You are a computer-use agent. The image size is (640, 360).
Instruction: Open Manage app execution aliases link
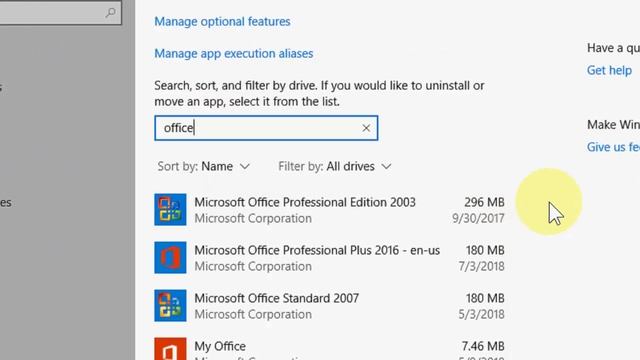(x=233, y=53)
